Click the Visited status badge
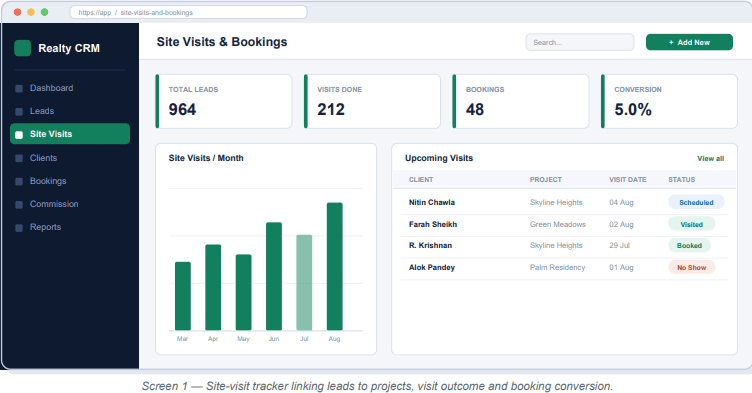This screenshot has width=752, height=393. click(x=692, y=224)
